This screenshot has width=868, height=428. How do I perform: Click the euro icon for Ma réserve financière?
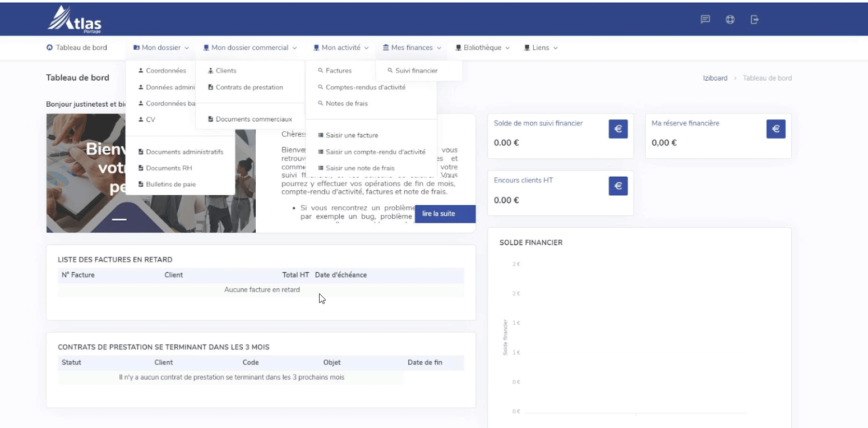coord(776,128)
